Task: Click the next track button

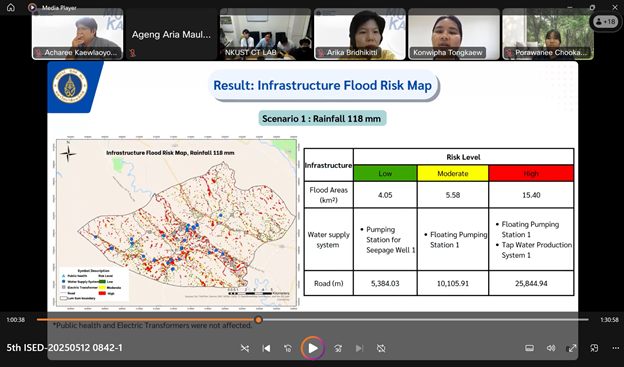Action: (359, 348)
